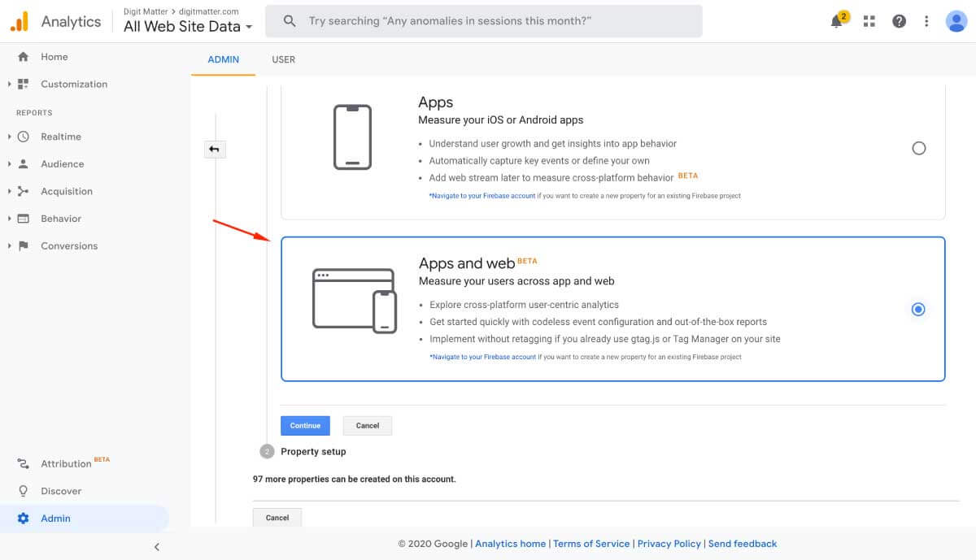Collapse the left navigation sidebar
Viewport: 976px width, 560px height.
point(156,547)
